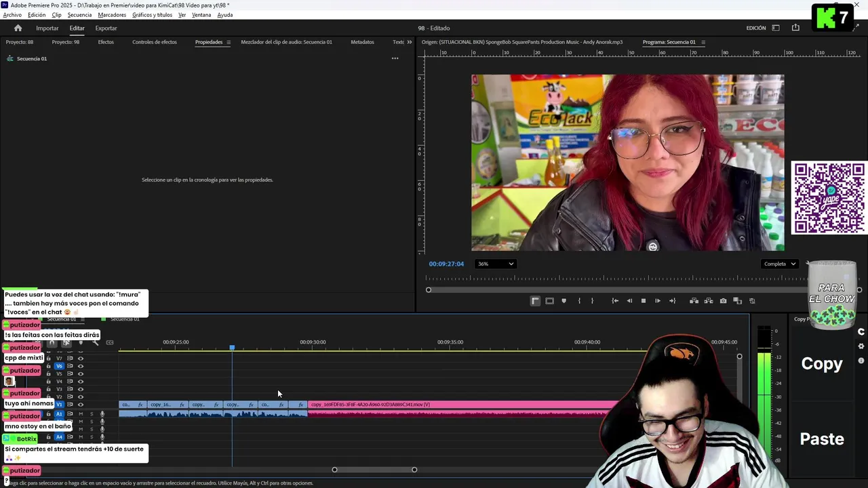
Task: Open Propiedades panel menu
Action: pyautogui.click(x=229, y=42)
